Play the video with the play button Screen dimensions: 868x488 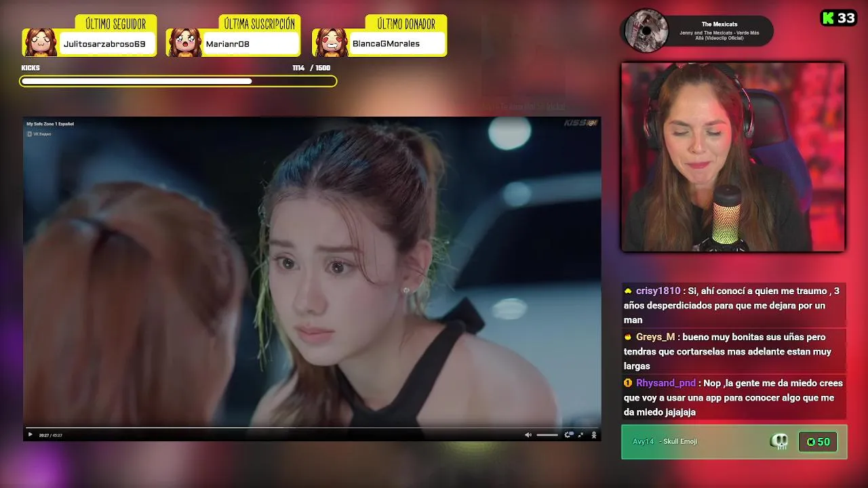[30, 435]
